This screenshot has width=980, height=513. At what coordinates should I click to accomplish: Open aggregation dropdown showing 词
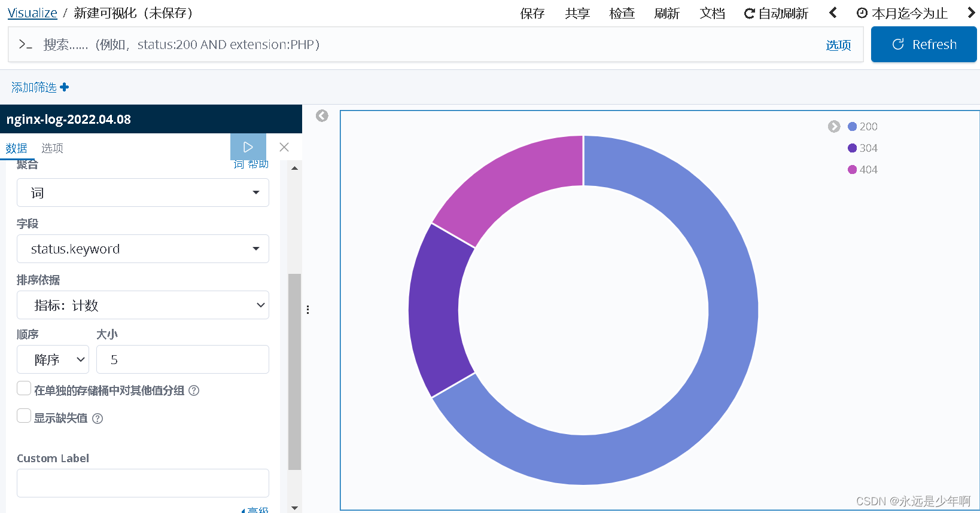(x=143, y=193)
